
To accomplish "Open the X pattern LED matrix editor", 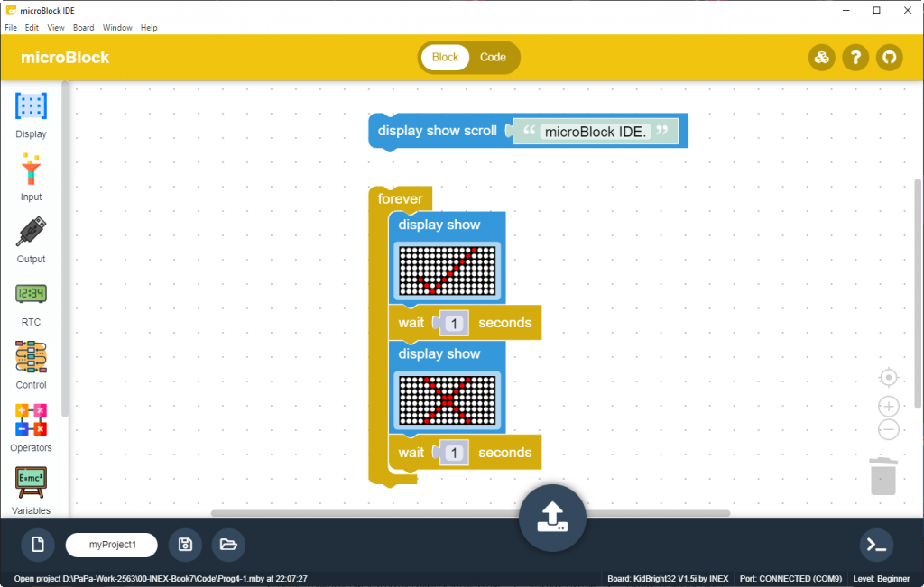I will (x=448, y=400).
